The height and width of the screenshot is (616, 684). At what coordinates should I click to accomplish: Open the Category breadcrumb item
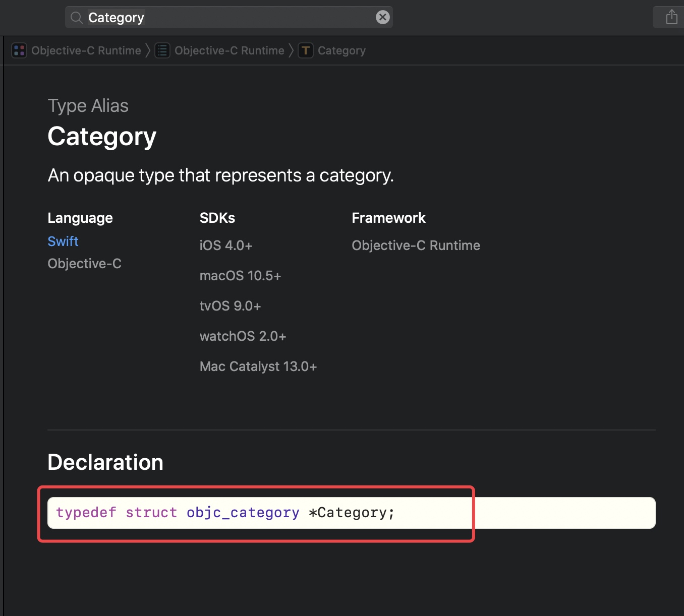pos(341,50)
